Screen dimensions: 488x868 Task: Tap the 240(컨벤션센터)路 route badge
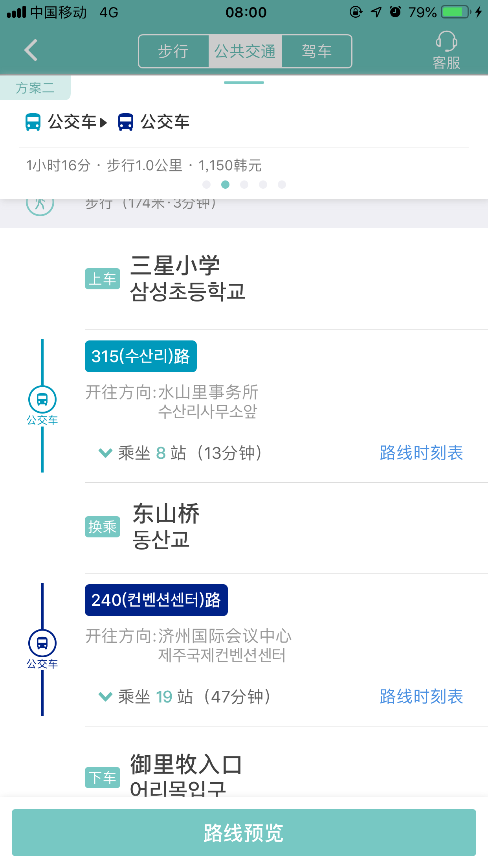[x=156, y=600]
